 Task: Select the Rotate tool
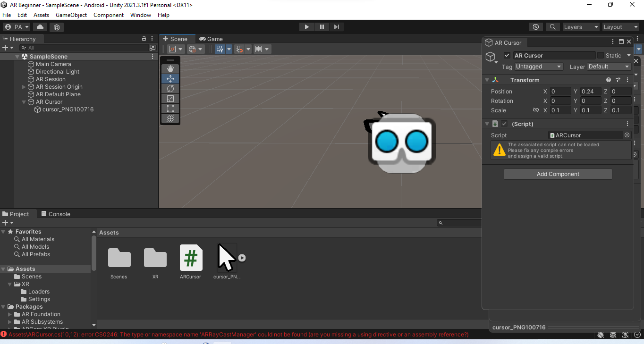pyautogui.click(x=170, y=89)
